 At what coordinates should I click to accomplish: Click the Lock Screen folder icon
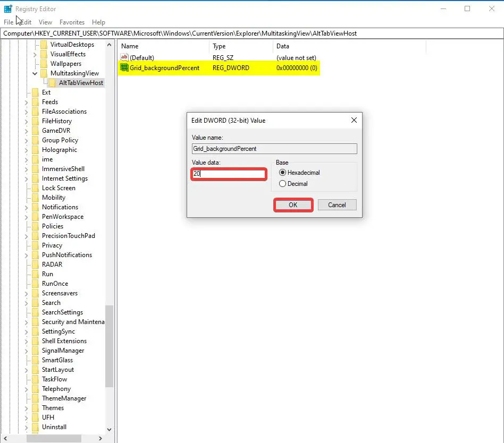[36, 188]
